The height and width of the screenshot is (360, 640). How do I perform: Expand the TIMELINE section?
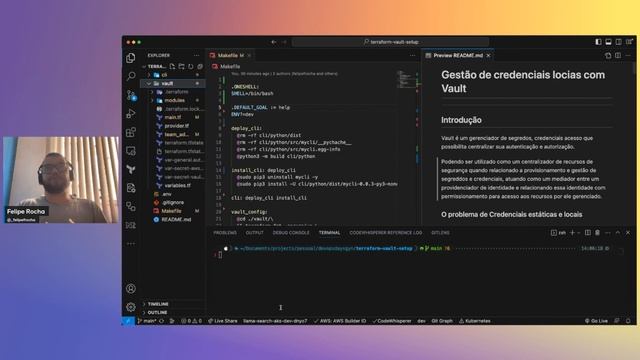point(173,304)
